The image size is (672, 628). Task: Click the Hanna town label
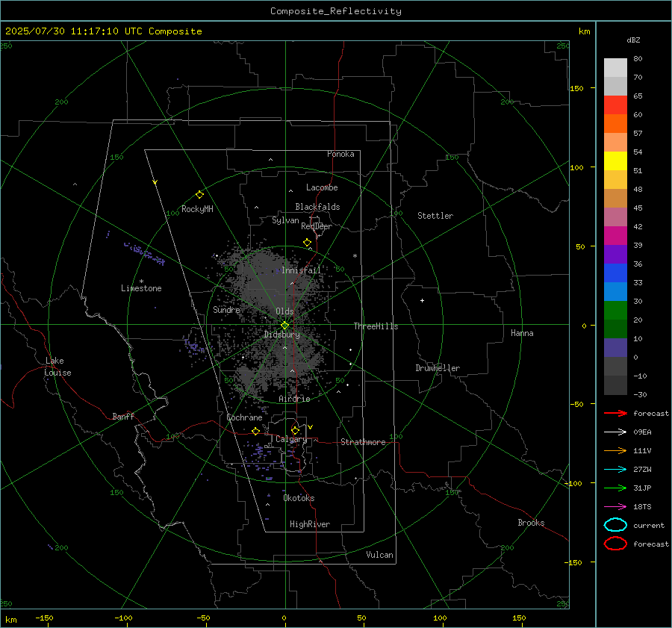[522, 334]
